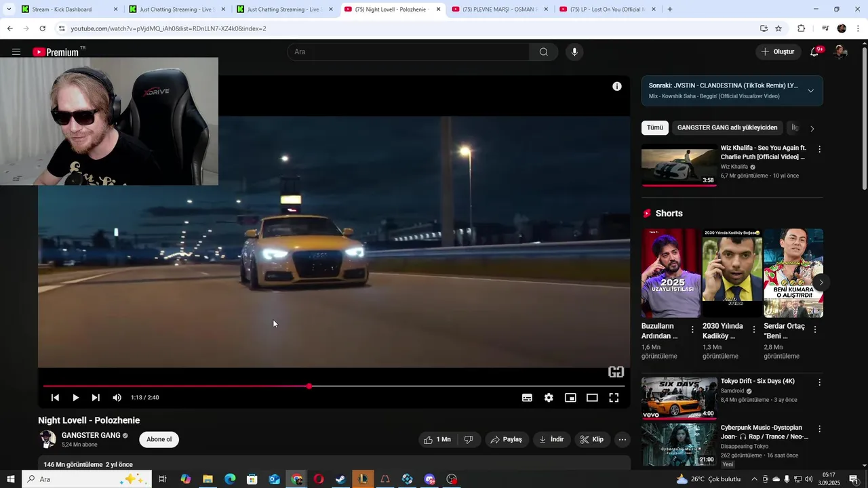Open the browser tab search dropdown
This screenshot has width=868, height=488.
(9, 9)
